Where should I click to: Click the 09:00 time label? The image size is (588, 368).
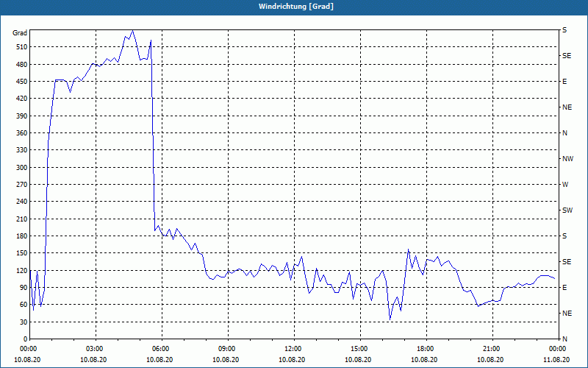point(226,348)
